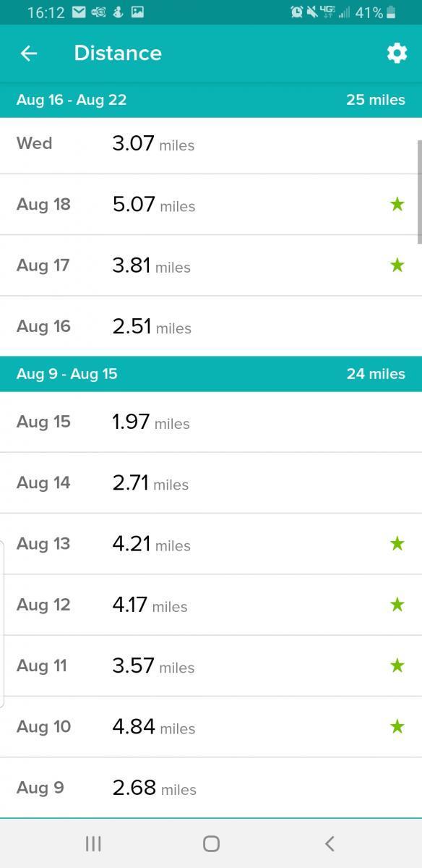Tap the Aug 16 - Aug 22 week header
This screenshot has width=422, height=868.
click(x=211, y=100)
